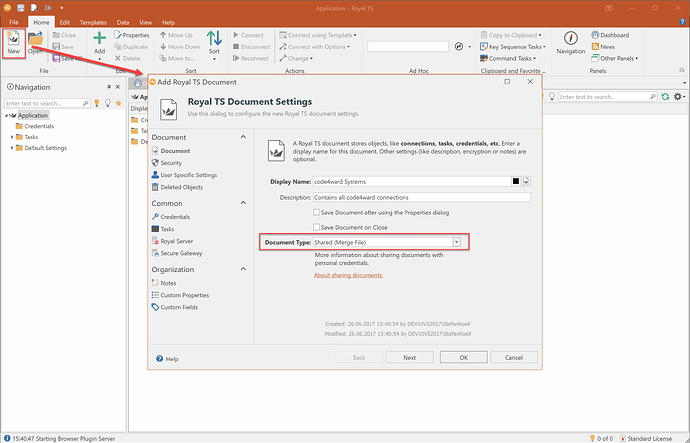Click the About sharing documents link
Viewport: 690px width, 443px height.
pyautogui.click(x=348, y=274)
